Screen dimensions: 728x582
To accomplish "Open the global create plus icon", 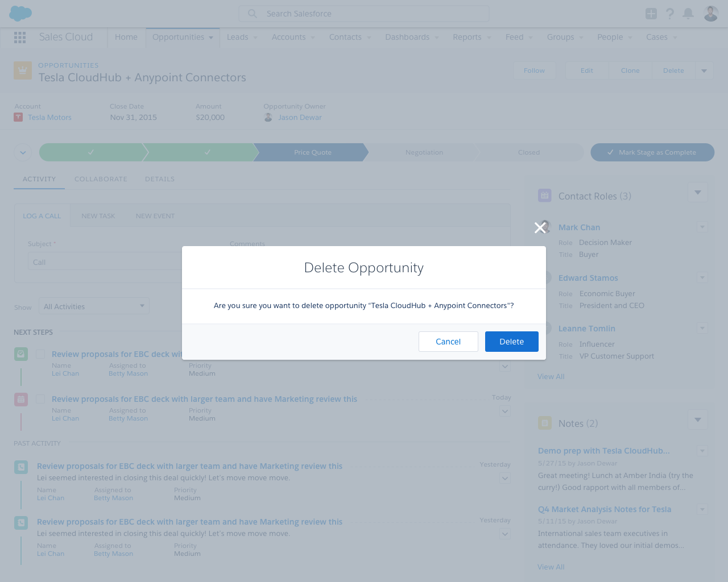I will 650,13.
